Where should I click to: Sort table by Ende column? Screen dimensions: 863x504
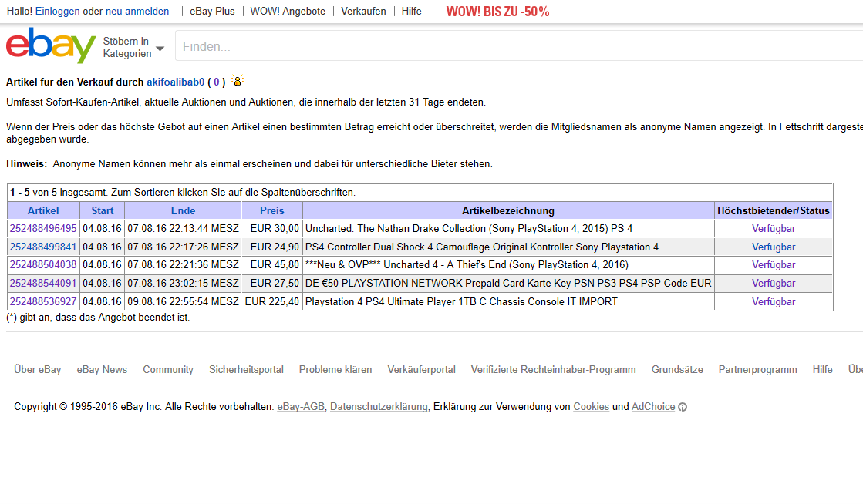coord(184,210)
